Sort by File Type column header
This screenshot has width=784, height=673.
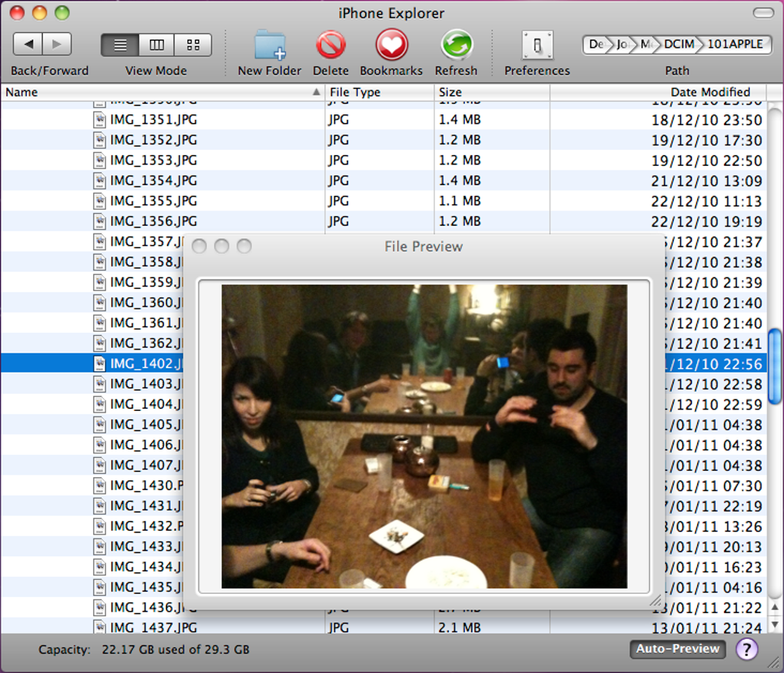(380, 92)
